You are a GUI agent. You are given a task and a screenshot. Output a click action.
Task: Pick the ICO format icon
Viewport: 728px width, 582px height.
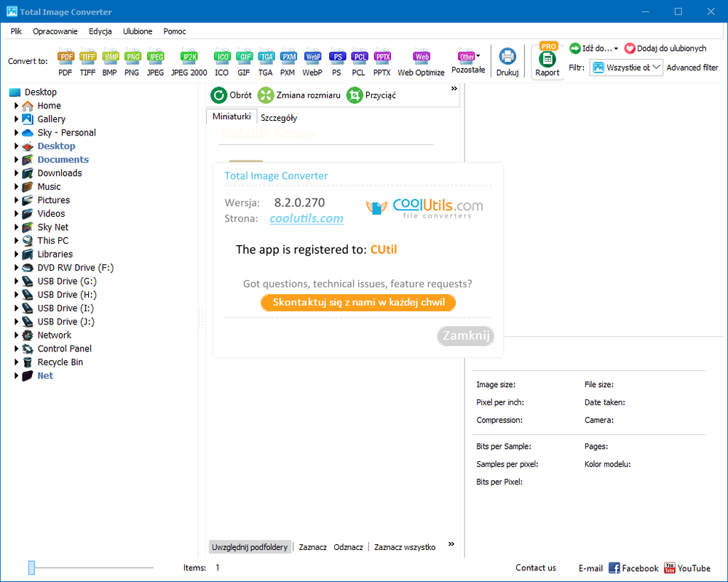click(x=222, y=63)
